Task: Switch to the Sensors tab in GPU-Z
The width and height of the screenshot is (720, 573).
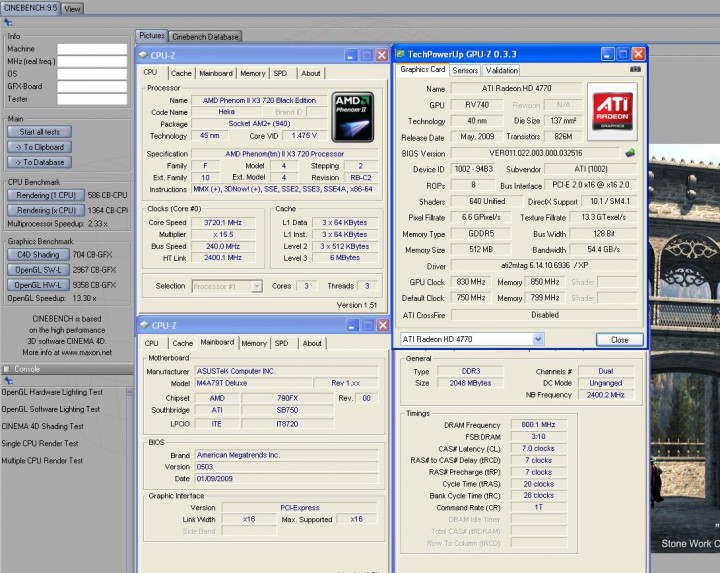Action: click(x=465, y=71)
